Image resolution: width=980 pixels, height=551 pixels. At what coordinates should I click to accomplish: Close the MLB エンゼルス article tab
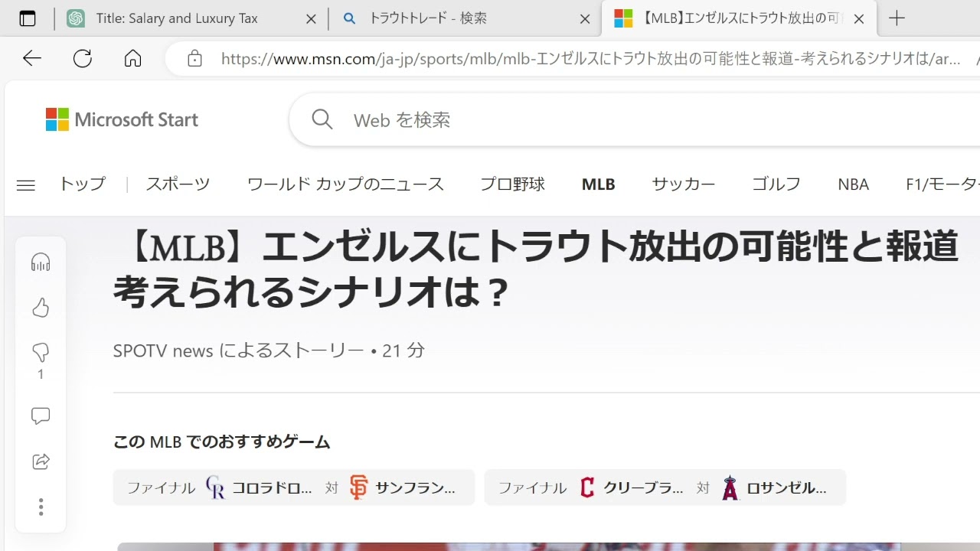(x=859, y=19)
